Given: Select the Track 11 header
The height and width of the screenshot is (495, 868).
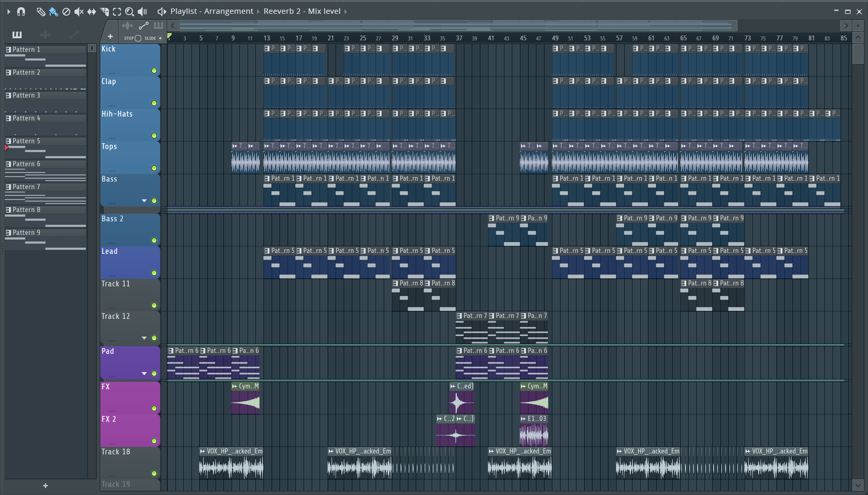Looking at the screenshot, I should 130,295.
